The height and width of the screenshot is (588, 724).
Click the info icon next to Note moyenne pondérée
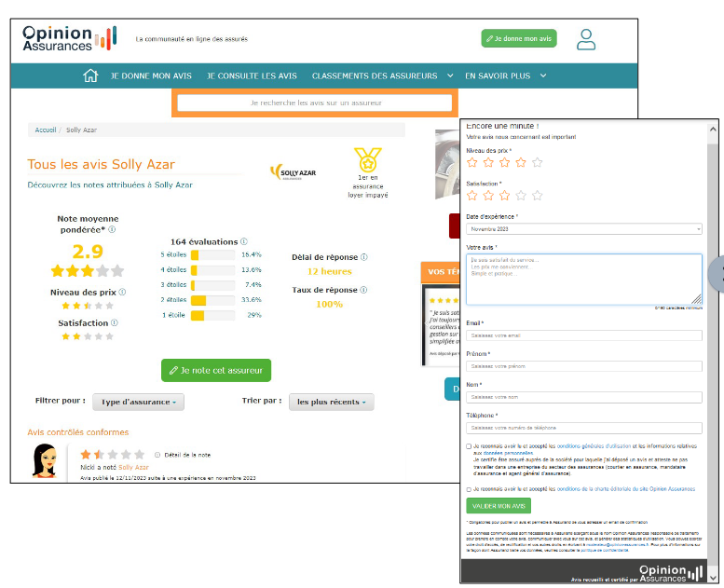coord(112,229)
